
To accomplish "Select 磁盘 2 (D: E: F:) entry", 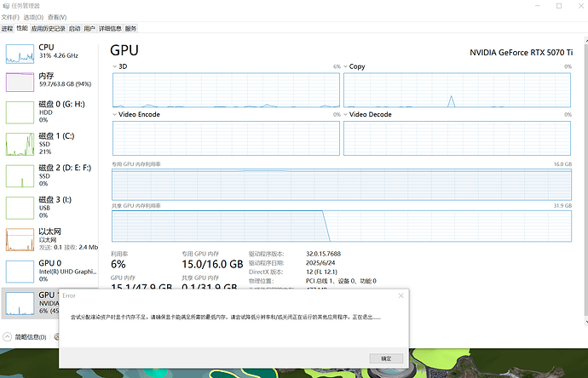I will pyautogui.click(x=19, y=175).
